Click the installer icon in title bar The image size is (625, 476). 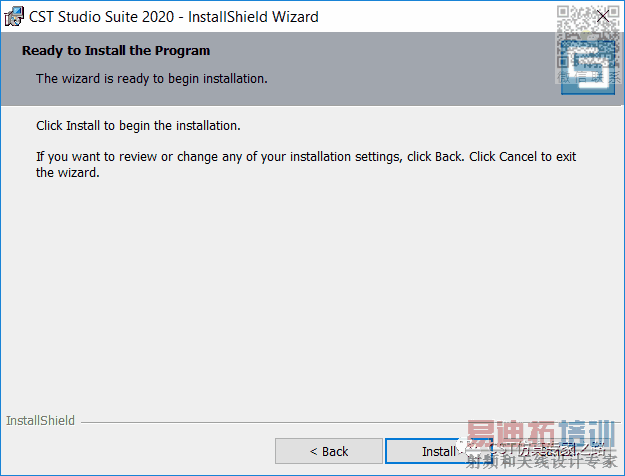click(14, 16)
